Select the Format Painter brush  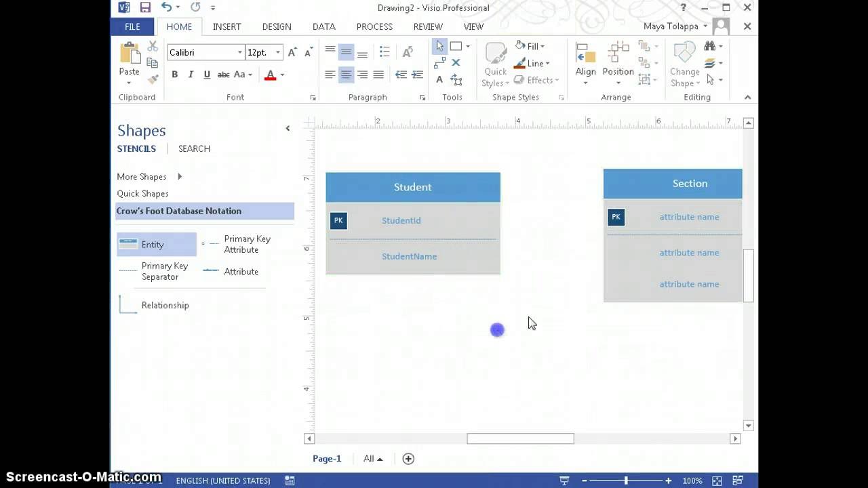point(153,79)
